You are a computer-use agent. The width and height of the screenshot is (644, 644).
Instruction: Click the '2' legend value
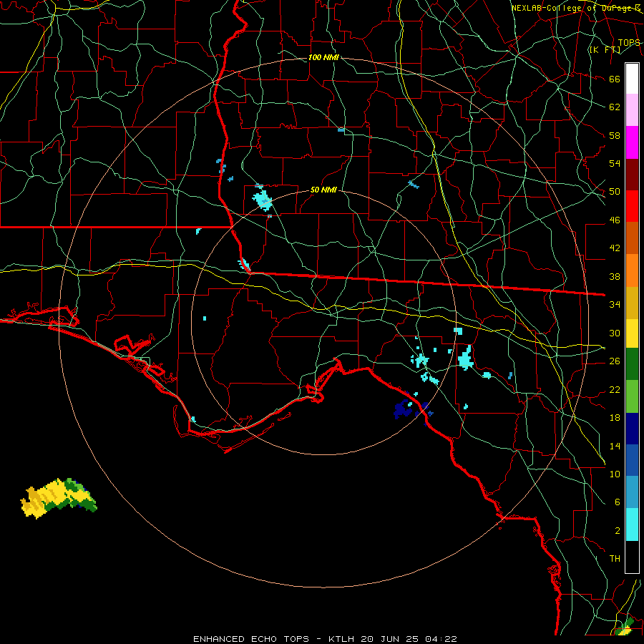click(x=617, y=531)
